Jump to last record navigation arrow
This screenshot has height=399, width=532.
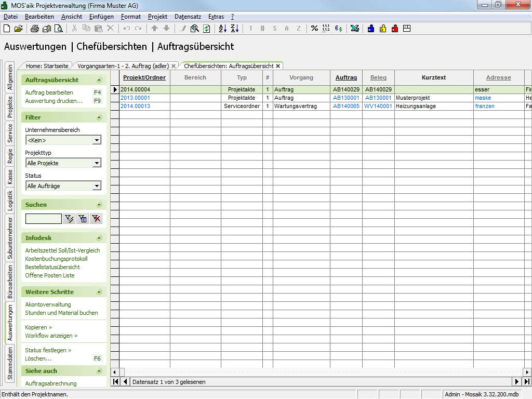coord(527,382)
